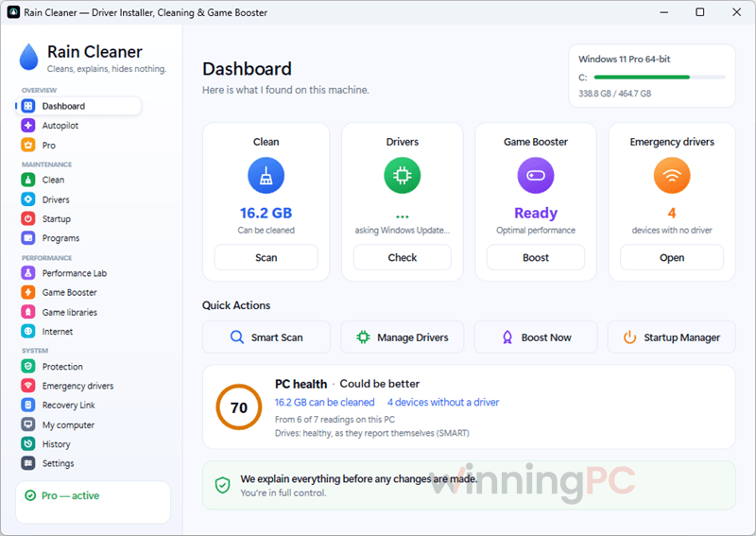Click the red Emergency drivers wifi icon in sidebar
The height and width of the screenshot is (536, 756).
(28, 386)
